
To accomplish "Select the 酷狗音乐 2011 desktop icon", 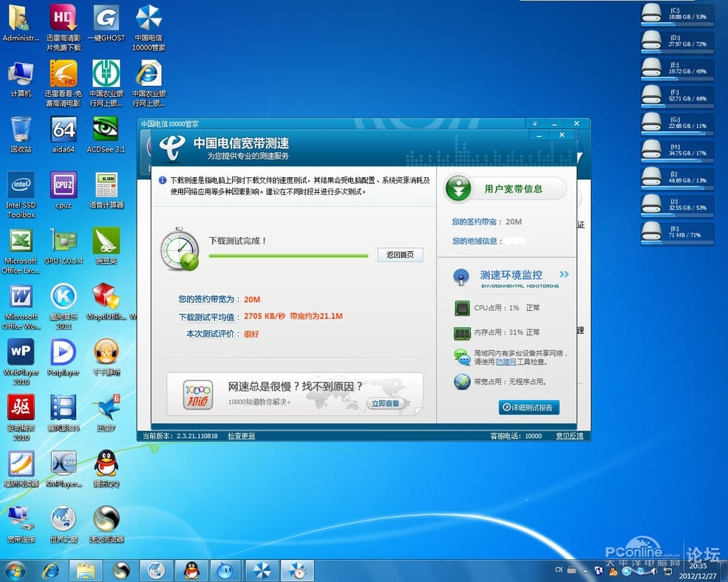I will [x=64, y=307].
